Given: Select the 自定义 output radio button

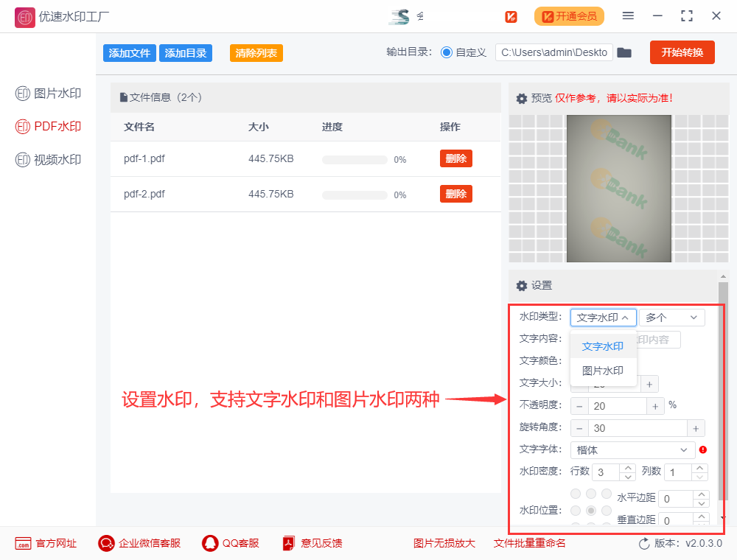Looking at the screenshot, I should (x=447, y=52).
